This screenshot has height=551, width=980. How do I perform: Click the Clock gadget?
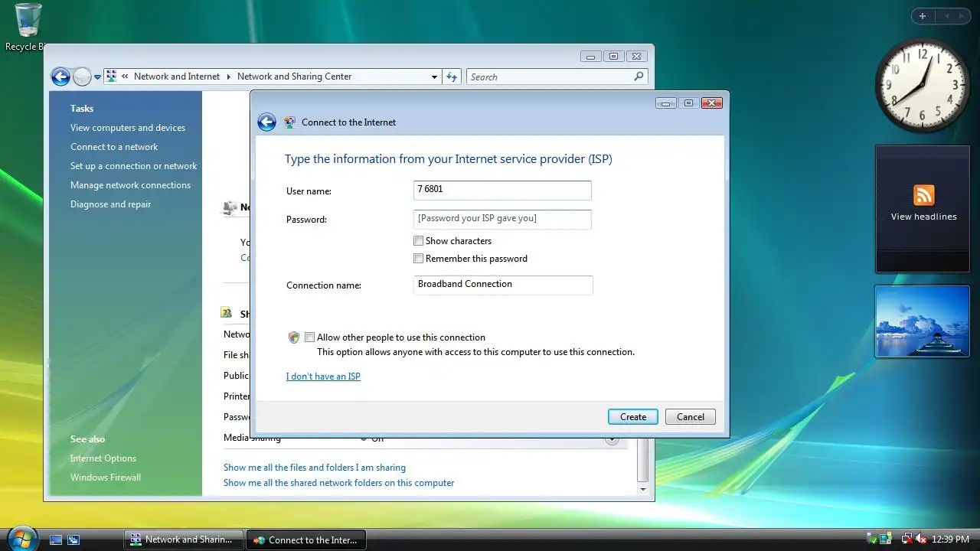pyautogui.click(x=922, y=85)
